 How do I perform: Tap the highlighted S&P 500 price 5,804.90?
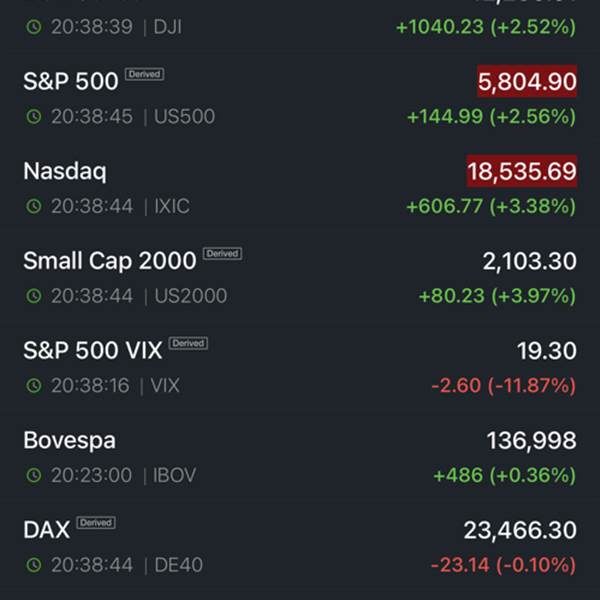[x=527, y=81]
